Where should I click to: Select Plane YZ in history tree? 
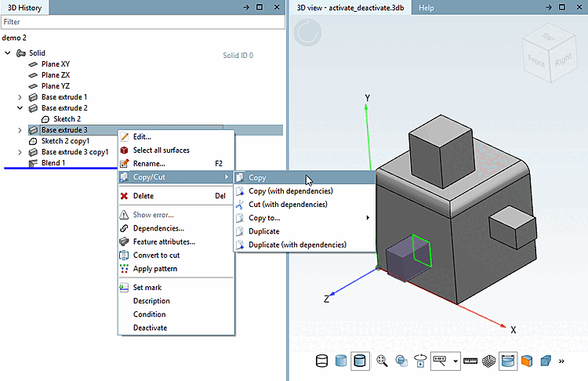[56, 86]
